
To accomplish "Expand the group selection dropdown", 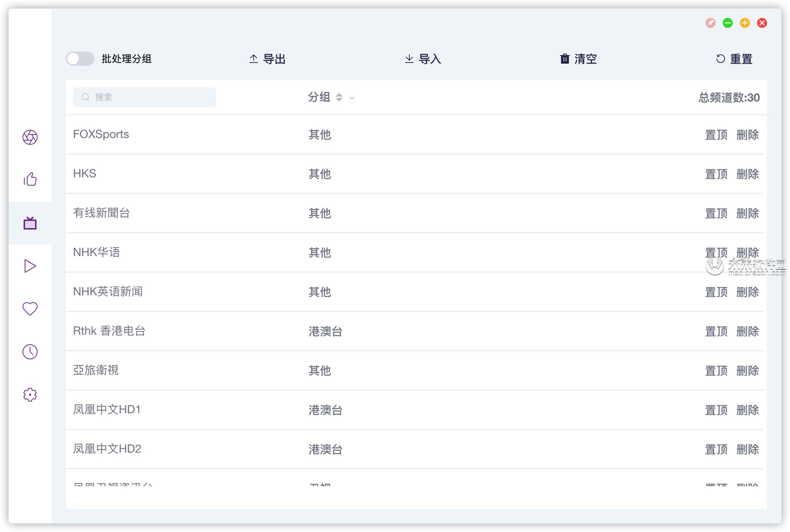I will (x=352, y=98).
